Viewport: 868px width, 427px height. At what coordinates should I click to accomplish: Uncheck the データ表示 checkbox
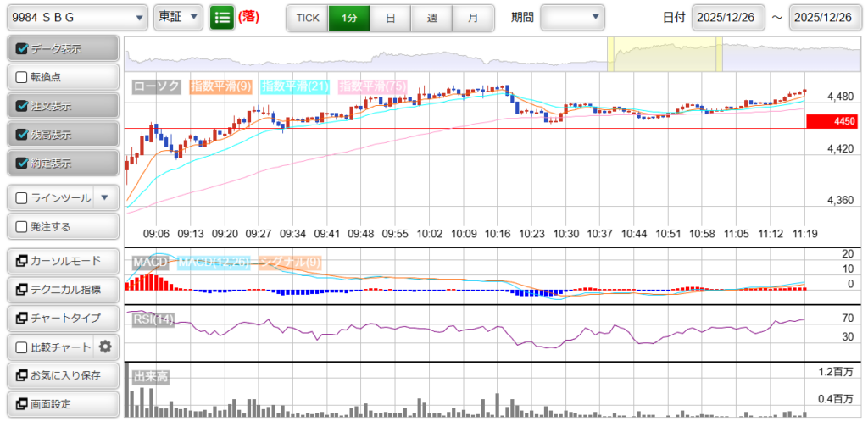(x=23, y=49)
